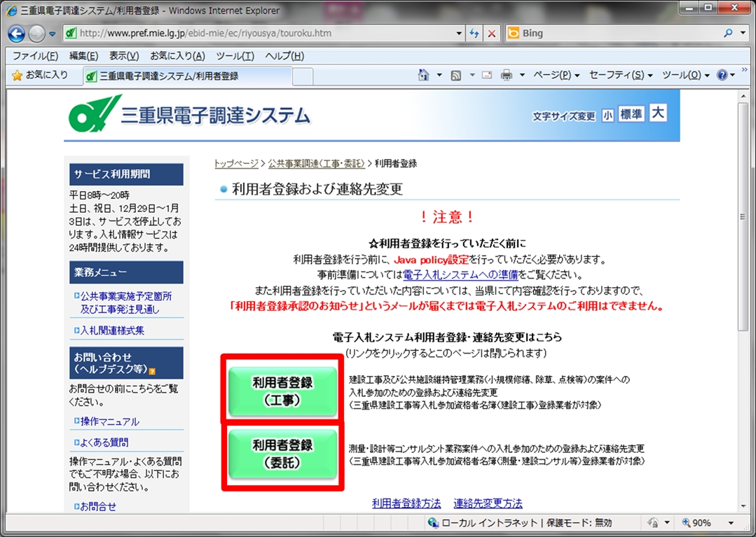The image size is (756, 537).
Task: Follow the 公共事業調達(工事・委託) breadcrumb link
Action: click(316, 164)
